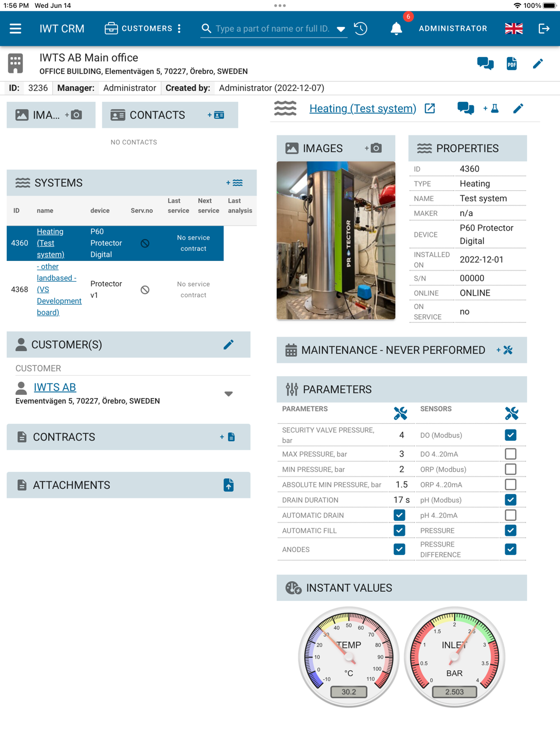
Task: Open CUSTOMERS section in top bar
Action: [x=139, y=29]
